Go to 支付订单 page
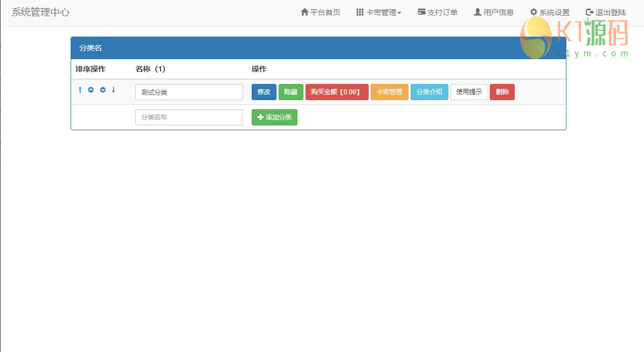Image resolution: width=644 pixels, height=352 pixels. [438, 12]
